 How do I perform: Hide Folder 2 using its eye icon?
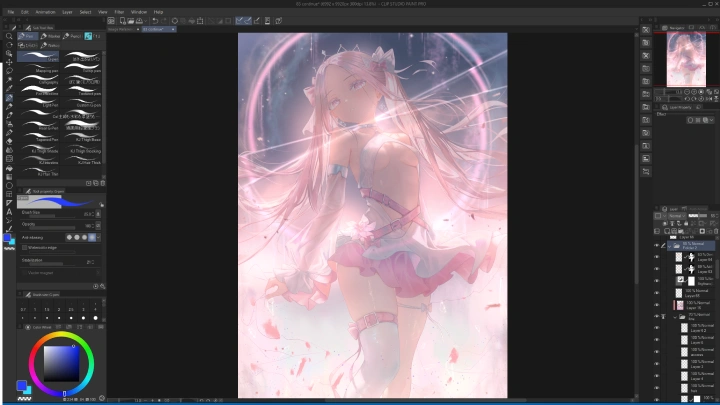(656, 246)
